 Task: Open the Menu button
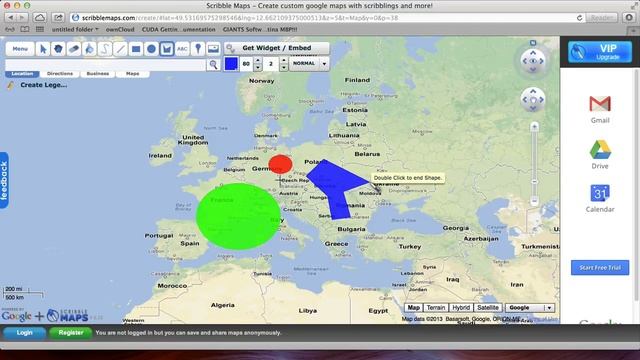tap(20, 49)
